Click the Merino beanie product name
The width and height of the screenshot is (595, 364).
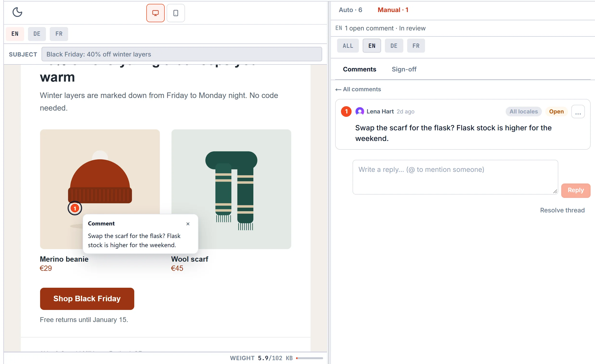64,259
